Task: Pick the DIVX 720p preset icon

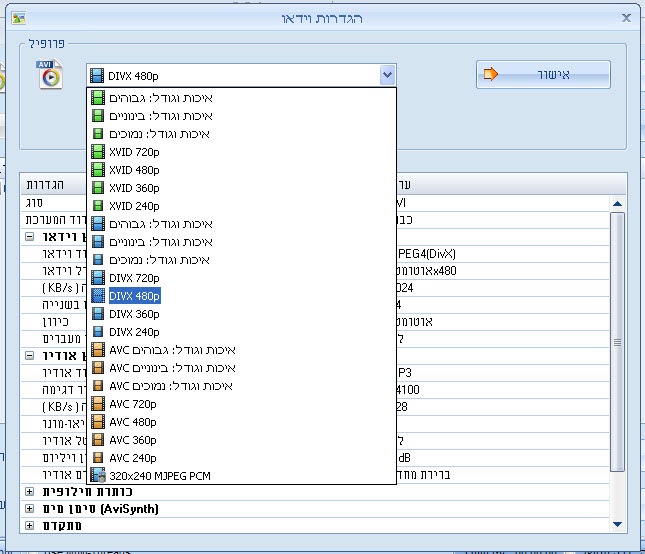Action: point(97,278)
